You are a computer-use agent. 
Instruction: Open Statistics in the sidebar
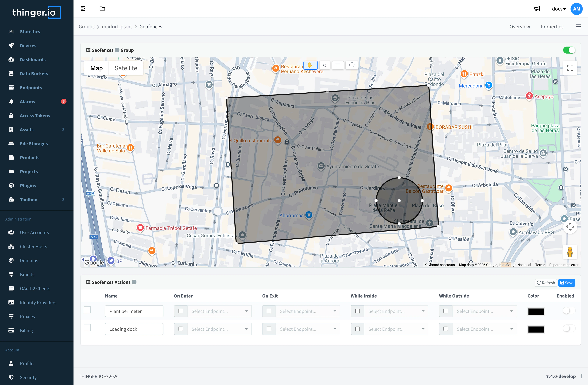pyautogui.click(x=30, y=31)
